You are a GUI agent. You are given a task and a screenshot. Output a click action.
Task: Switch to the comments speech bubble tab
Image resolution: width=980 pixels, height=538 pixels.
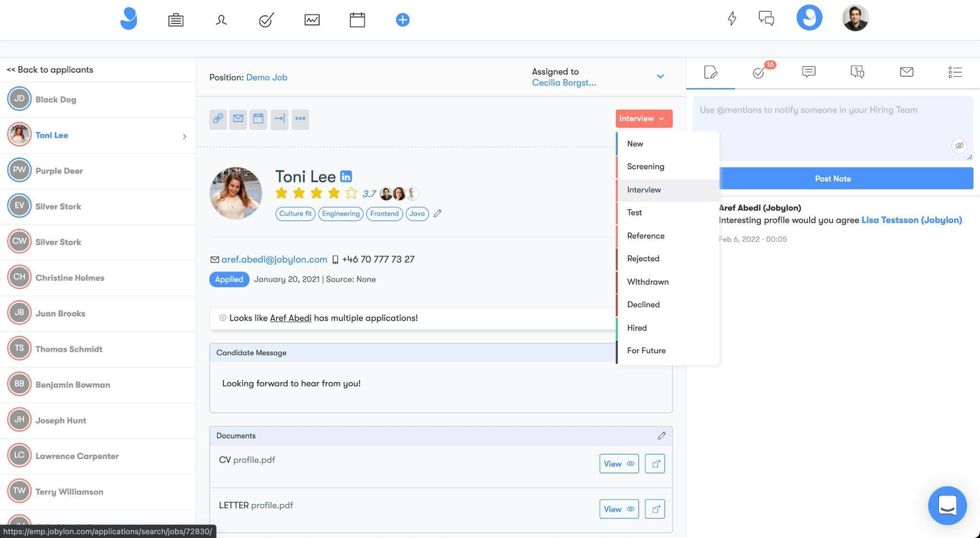[808, 72]
